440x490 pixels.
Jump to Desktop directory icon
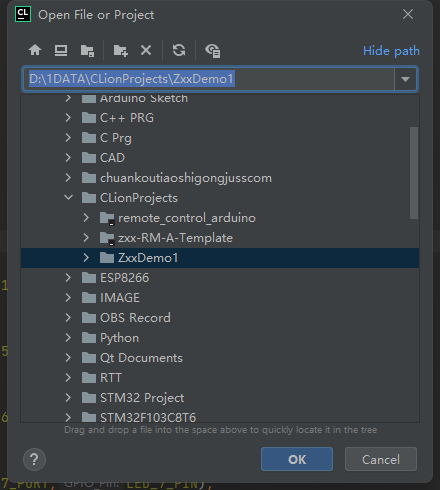coord(61,50)
